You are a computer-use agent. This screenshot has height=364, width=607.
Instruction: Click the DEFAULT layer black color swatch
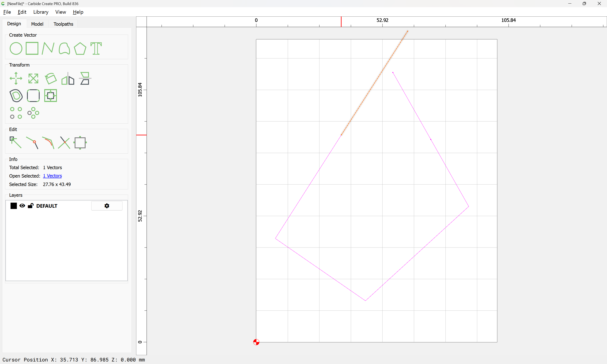coord(13,206)
